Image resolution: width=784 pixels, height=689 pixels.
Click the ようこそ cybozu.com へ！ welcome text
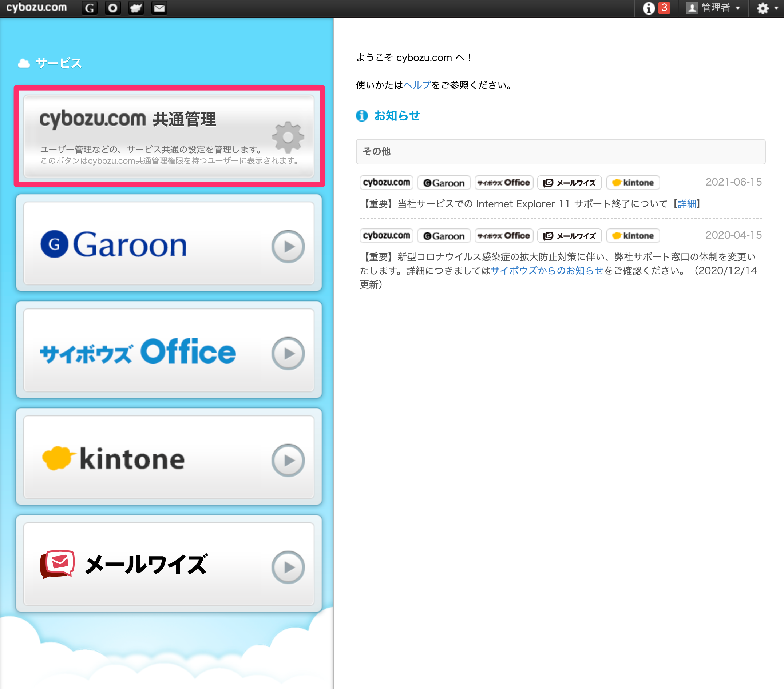pyautogui.click(x=414, y=57)
